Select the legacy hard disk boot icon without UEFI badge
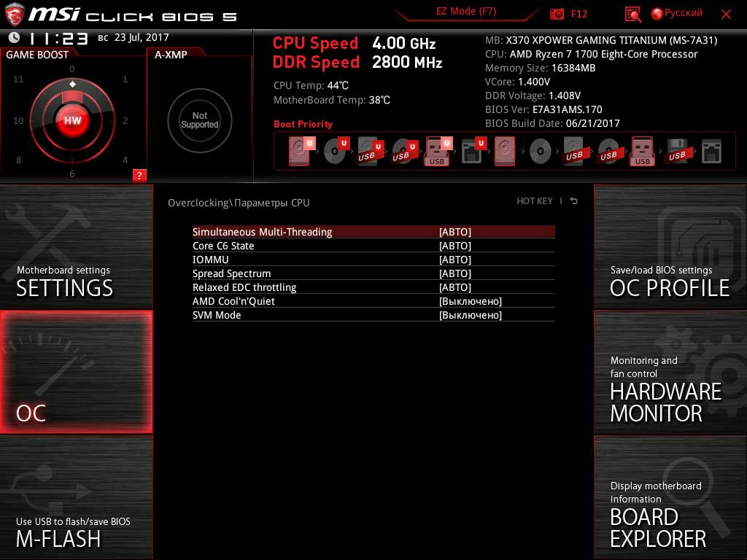 [505, 152]
